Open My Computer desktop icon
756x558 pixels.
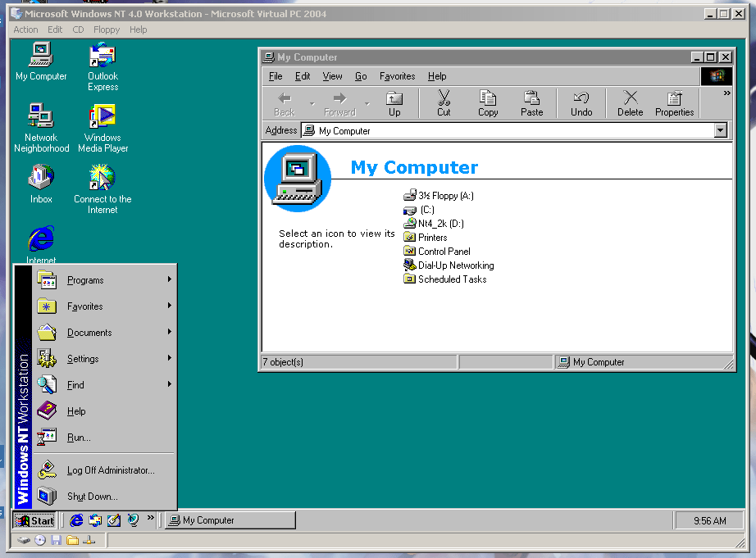tap(41, 61)
